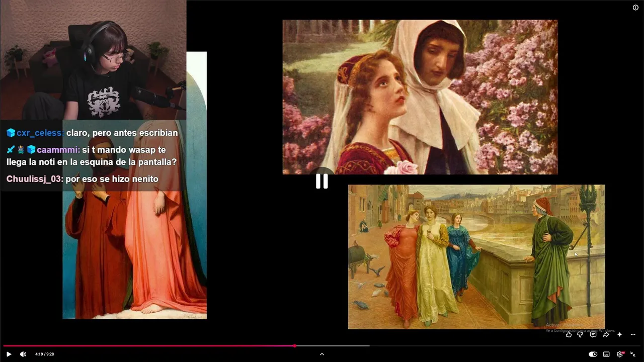
Task: Click the painting of two women among flowers
Action: (x=420, y=97)
